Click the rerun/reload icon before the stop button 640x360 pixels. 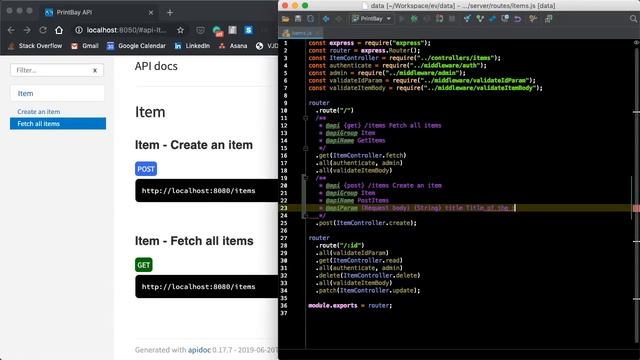click(439, 19)
